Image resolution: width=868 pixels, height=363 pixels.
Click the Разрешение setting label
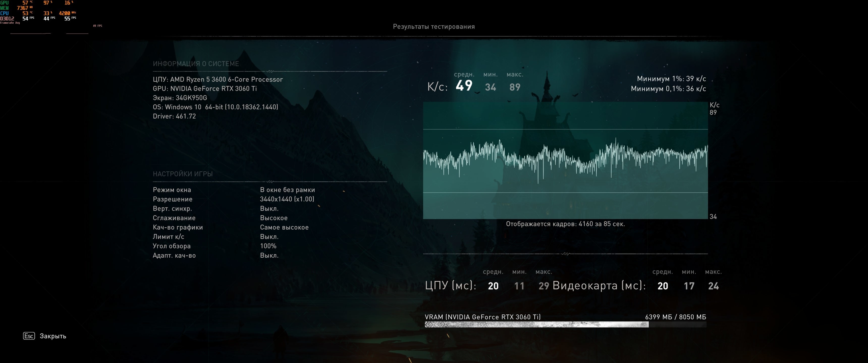pyautogui.click(x=173, y=199)
